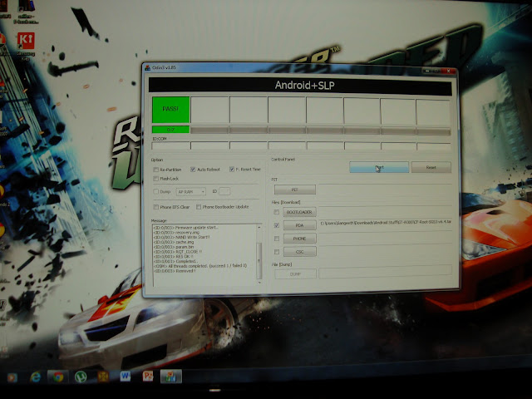532x399 pixels.
Task: Enable Phone Bootloader Update option
Action: (199, 207)
